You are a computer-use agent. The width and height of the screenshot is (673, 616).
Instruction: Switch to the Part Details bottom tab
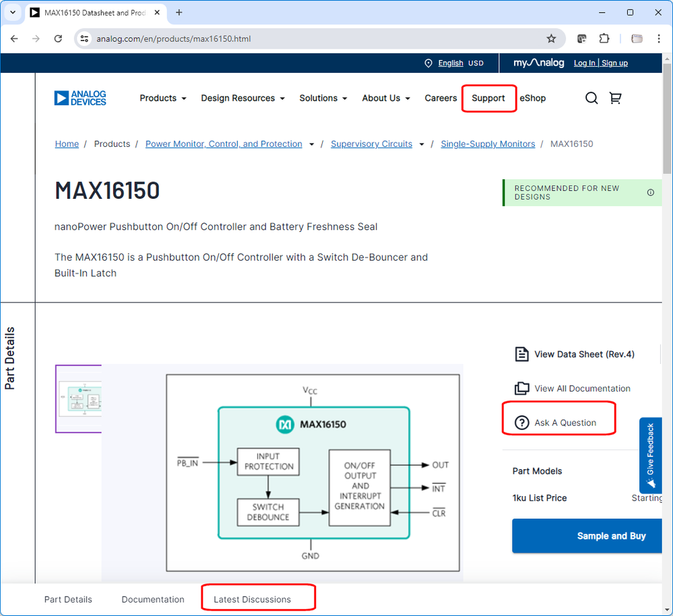[x=68, y=599]
